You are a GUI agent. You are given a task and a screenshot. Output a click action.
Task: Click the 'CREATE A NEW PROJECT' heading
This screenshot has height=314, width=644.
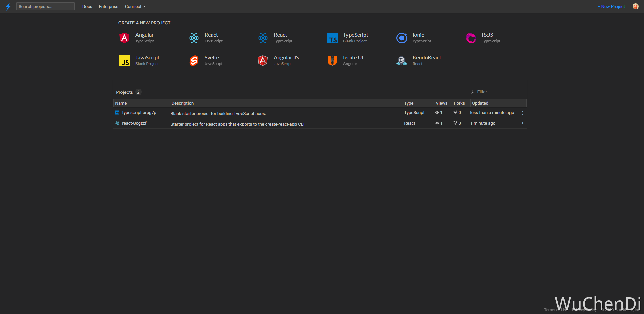point(144,23)
